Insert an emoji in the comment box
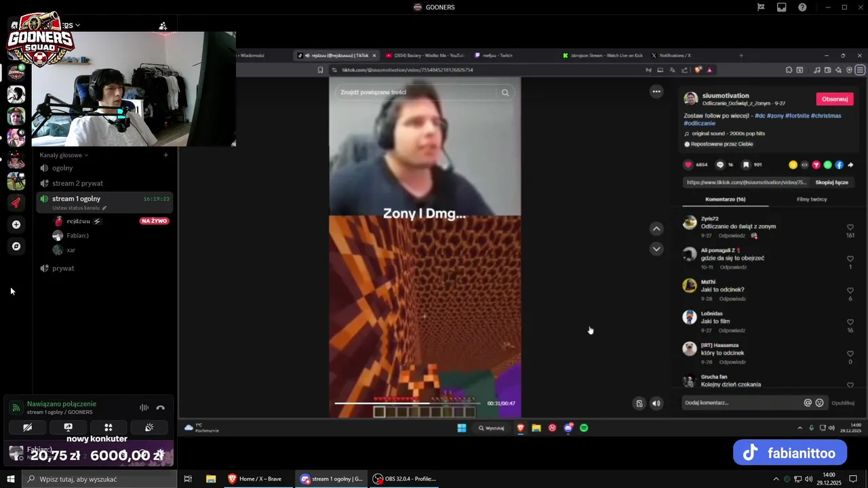The width and height of the screenshot is (868, 488). (819, 403)
